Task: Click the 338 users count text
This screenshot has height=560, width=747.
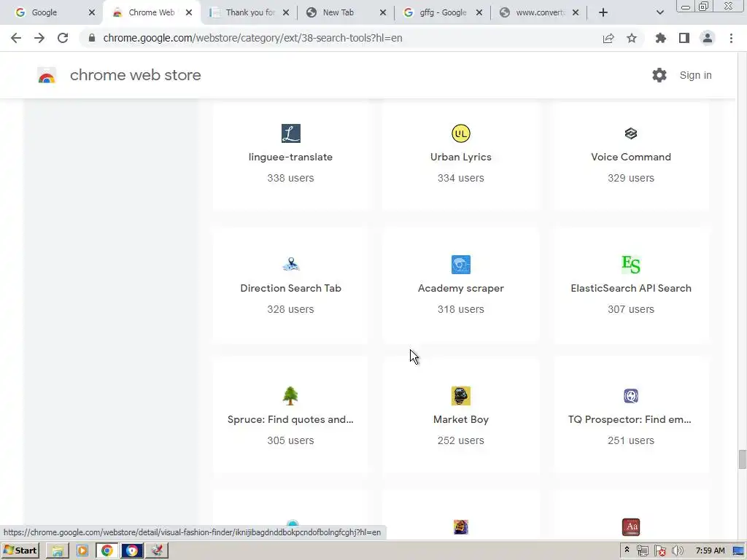Action: (x=290, y=178)
